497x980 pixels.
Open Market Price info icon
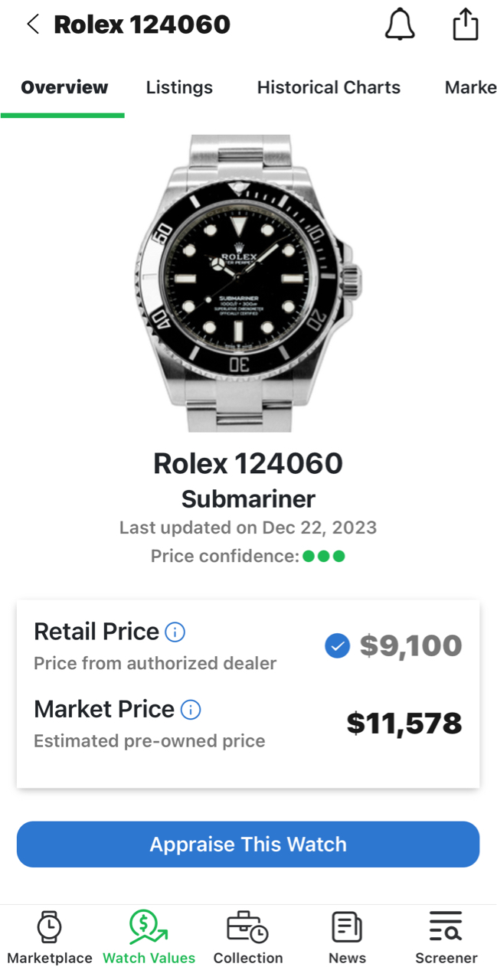[x=191, y=710]
